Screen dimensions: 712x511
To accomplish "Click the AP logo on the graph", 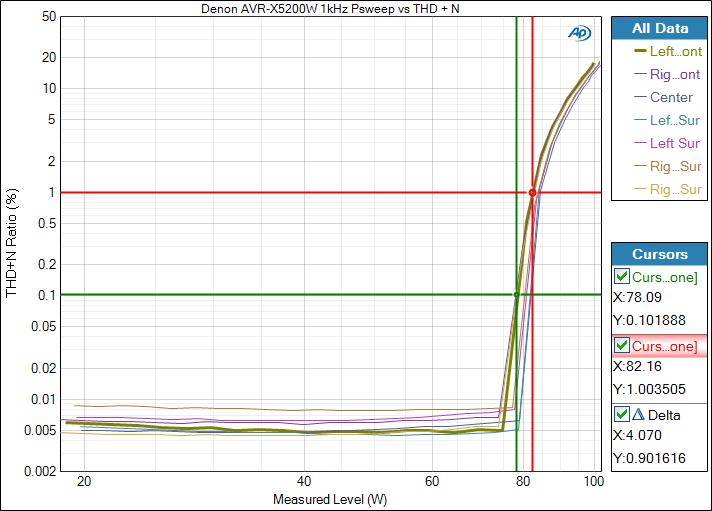I will (x=579, y=33).
